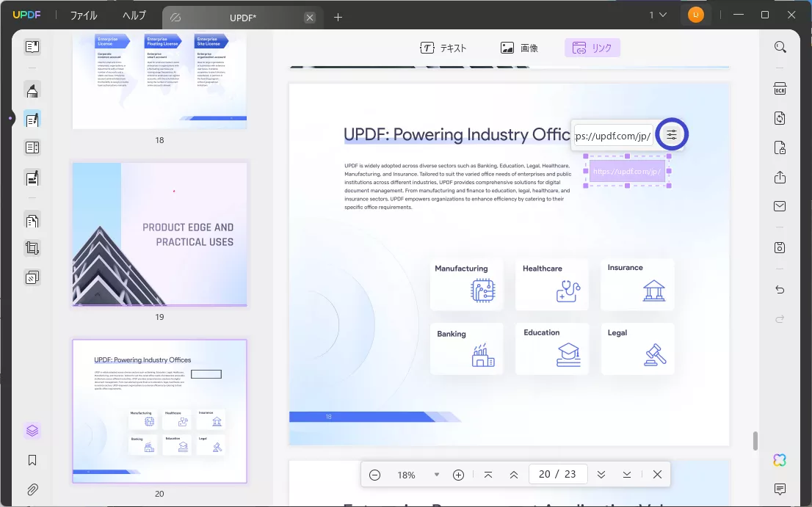
Task: Switch to the UPDF* document tab
Action: pyautogui.click(x=242, y=18)
